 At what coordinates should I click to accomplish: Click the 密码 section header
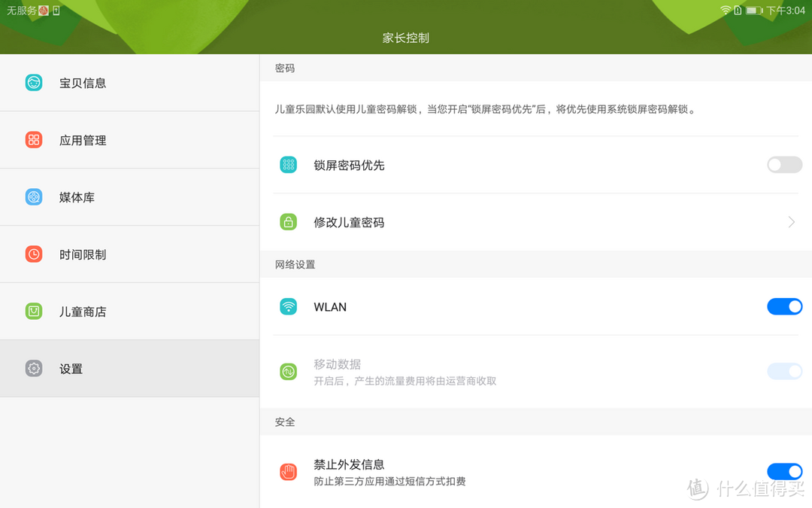point(285,68)
